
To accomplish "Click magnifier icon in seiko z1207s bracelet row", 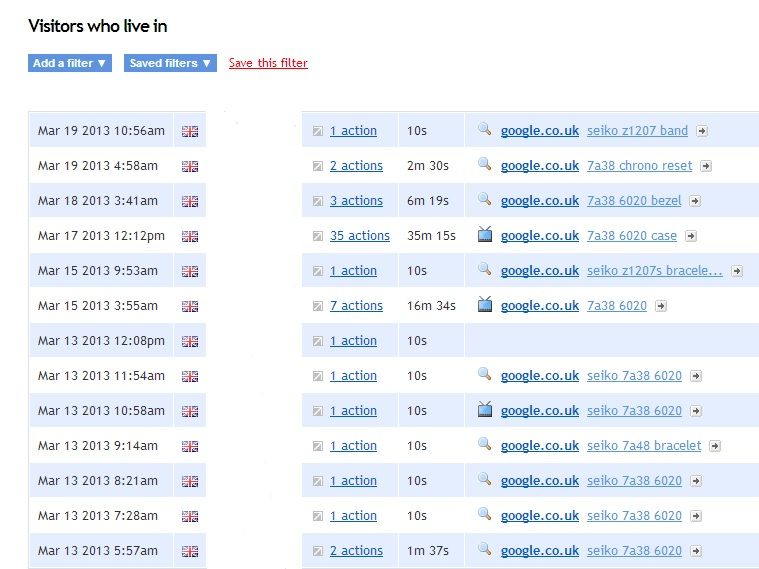I will pyautogui.click(x=484, y=270).
